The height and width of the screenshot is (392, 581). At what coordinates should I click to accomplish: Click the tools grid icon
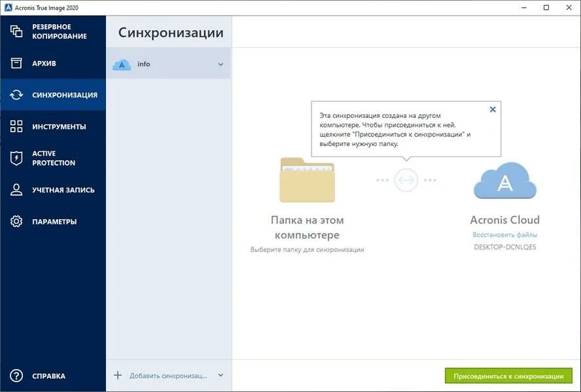[x=16, y=126]
